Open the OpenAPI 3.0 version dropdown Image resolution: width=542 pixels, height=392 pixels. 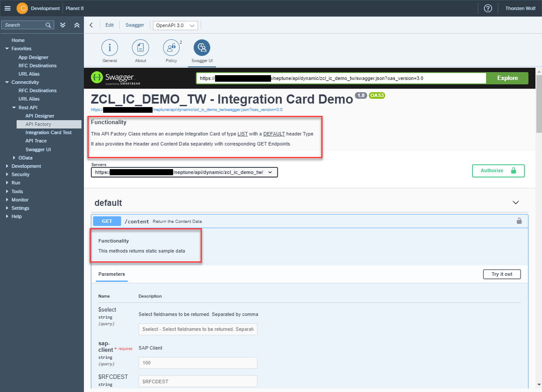point(175,25)
